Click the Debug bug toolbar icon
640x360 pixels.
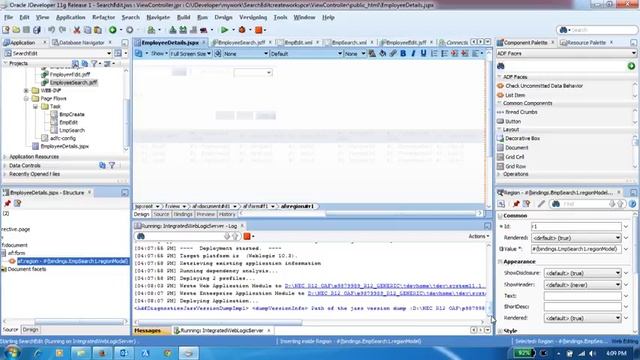click(242, 30)
